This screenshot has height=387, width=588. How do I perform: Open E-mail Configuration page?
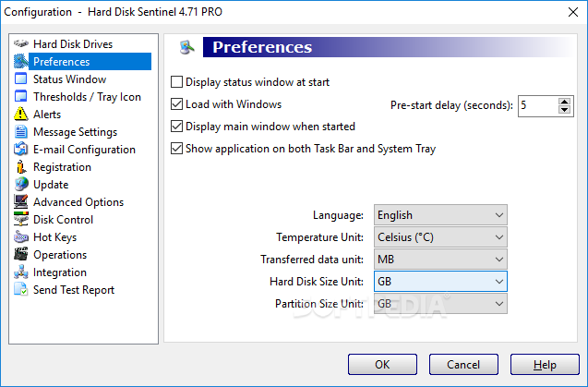coord(84,150)
